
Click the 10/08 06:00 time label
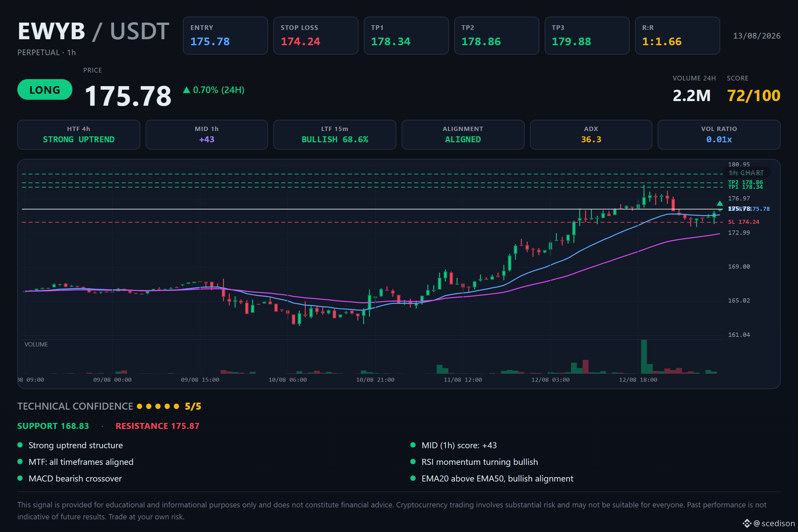pos(288,380)
